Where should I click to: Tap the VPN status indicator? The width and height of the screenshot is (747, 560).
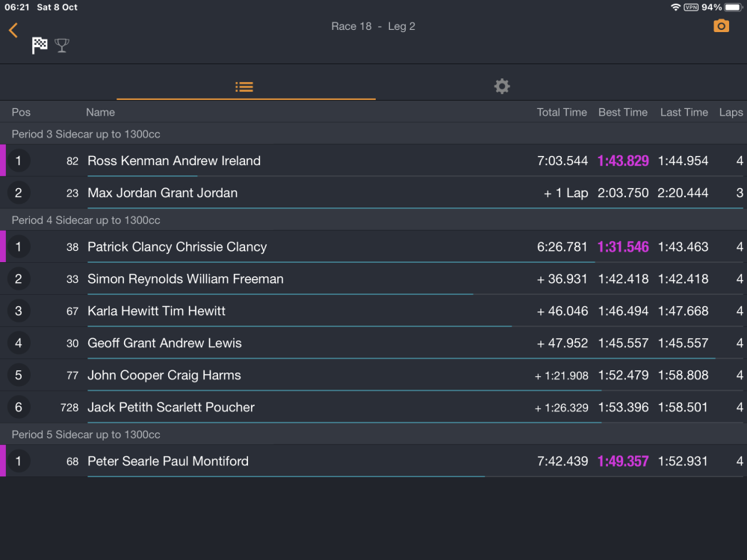pos(690,7)
